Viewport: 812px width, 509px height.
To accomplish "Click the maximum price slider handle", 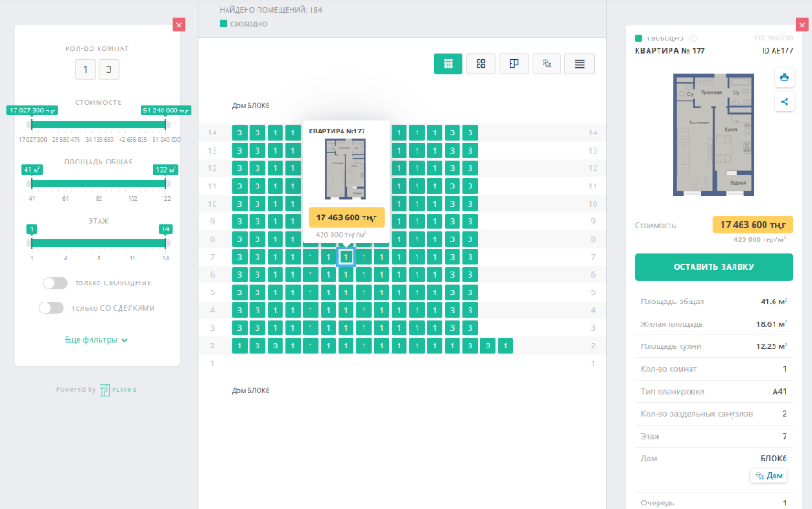I will click(x=166, y=122).
